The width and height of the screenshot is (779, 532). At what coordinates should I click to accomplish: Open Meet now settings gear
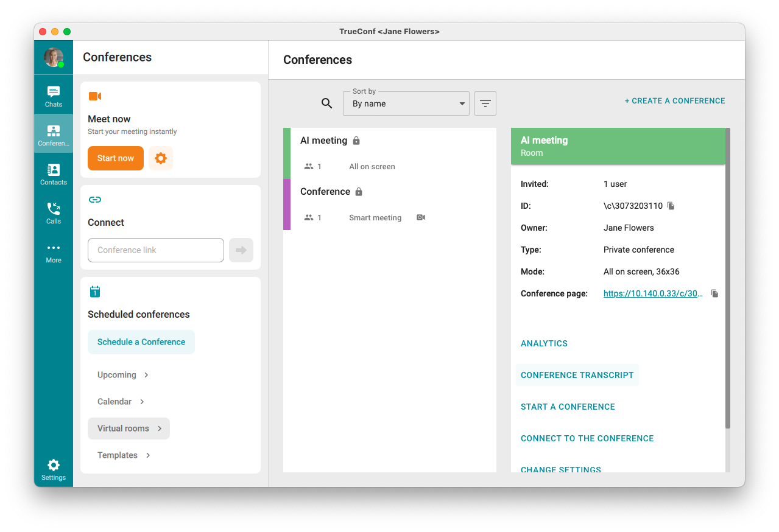click(161, 158)
